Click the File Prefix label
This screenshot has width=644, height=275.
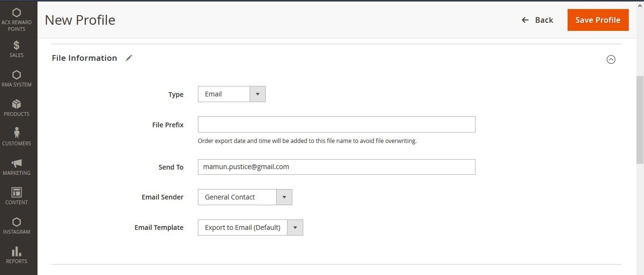coord(168,125)
